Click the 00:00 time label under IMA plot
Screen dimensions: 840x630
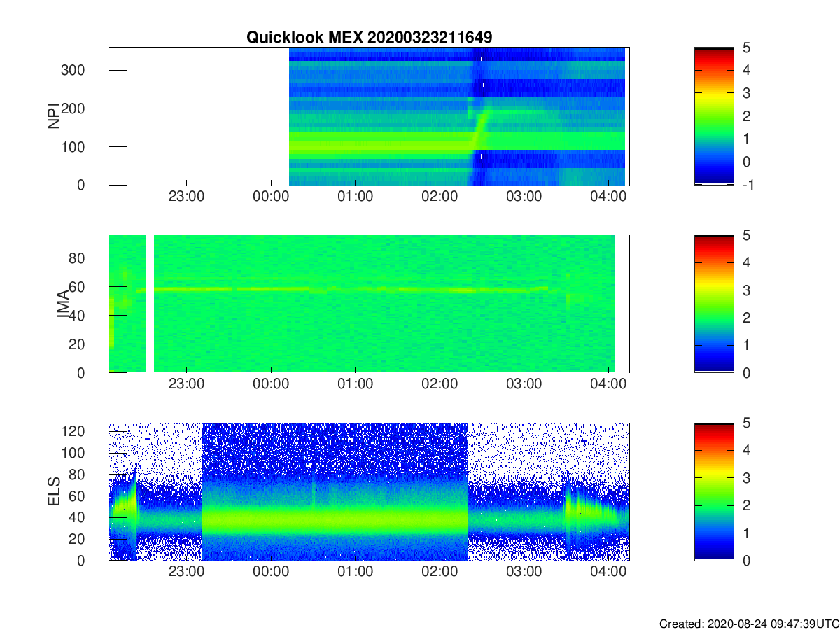(x=271, y=384)
